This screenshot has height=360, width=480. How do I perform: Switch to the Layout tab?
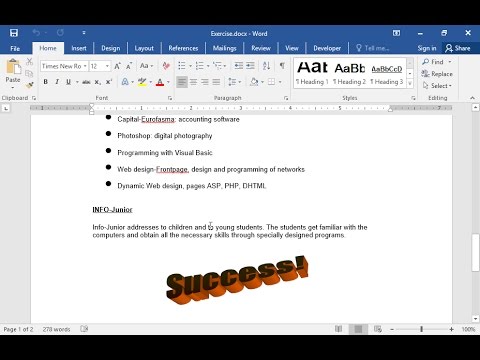[x=144, y=48]
